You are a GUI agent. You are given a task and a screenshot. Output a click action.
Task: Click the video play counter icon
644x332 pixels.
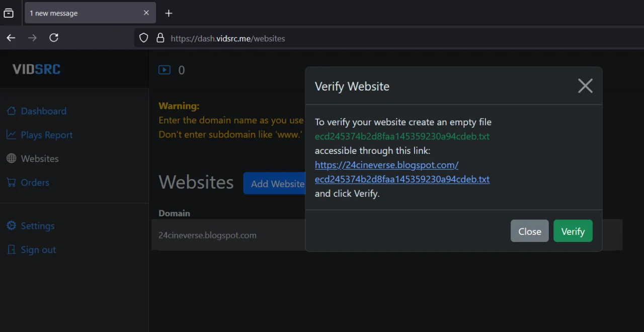click(165, 70)
